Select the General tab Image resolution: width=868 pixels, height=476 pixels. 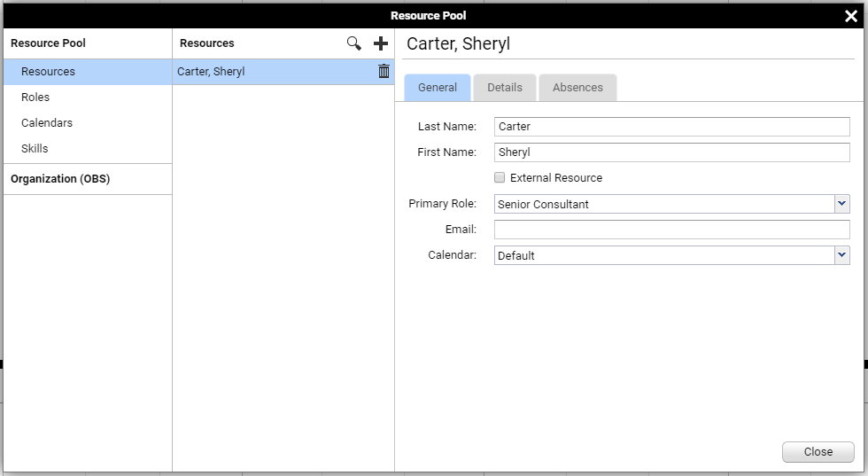(438, 88)
